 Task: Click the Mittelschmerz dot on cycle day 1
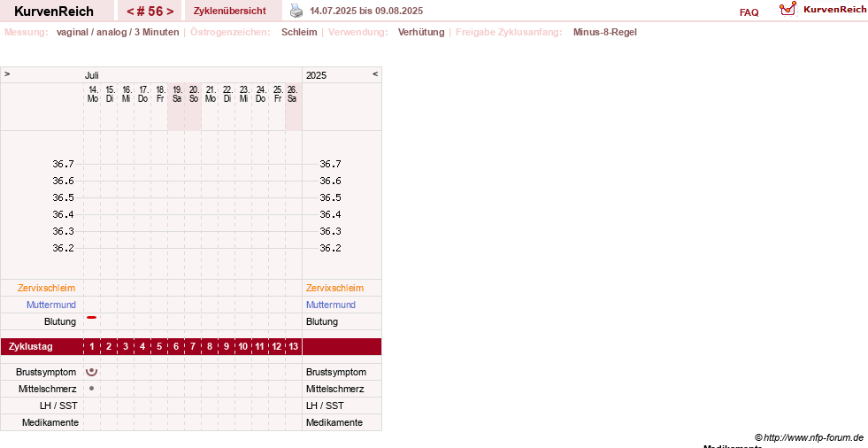(x=91, y=388)
